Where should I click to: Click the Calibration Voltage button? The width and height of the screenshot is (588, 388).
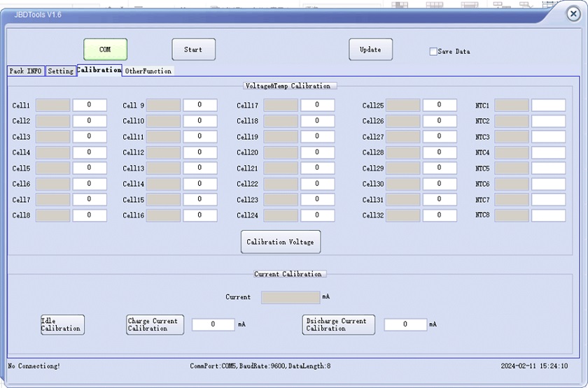pos(281,242)
